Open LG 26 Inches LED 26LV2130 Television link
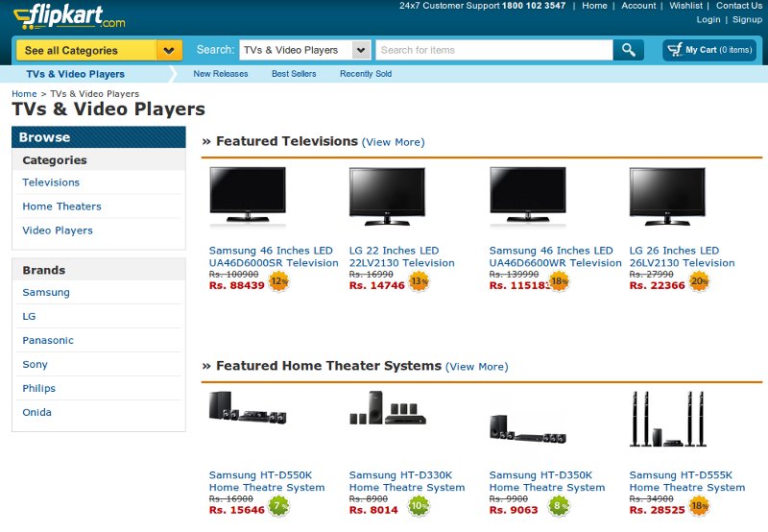The height and width of the screenshot is (532, 768). coord(682,256)
